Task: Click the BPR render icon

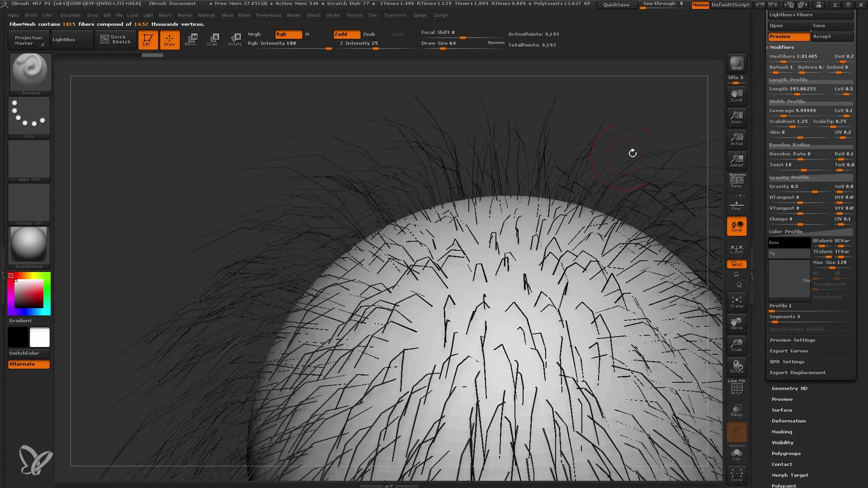Action: point(736,63)
